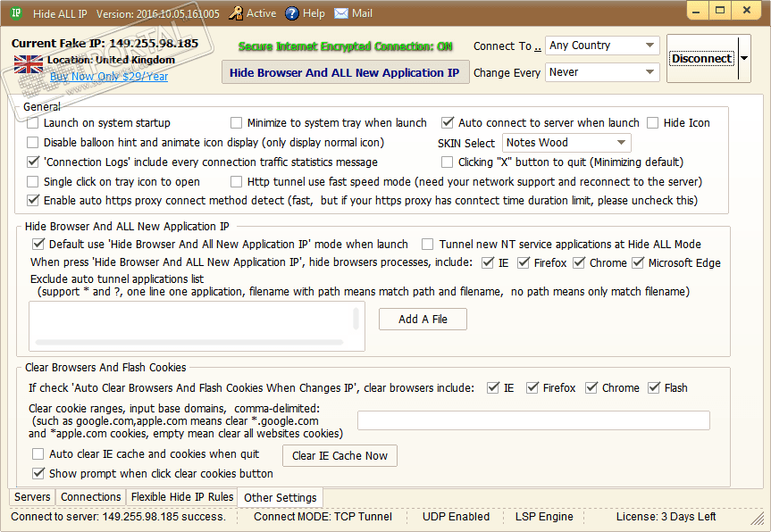This screenshot has width=771, height=532.
Task: Click the Mail envelope icon
Action: (x=341, y=13)
